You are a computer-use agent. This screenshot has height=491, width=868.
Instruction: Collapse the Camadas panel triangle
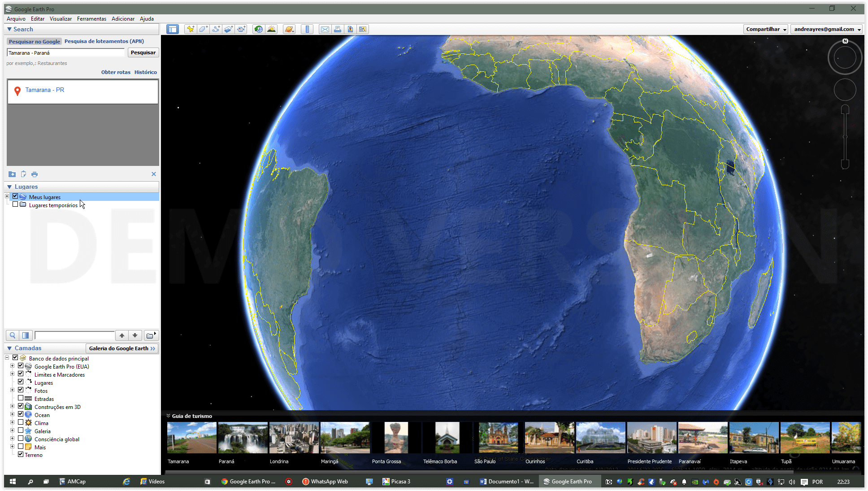[9, 348]
